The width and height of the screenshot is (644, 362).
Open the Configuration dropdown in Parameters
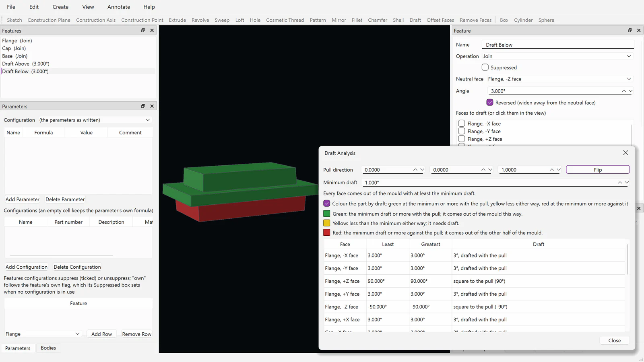[95, 120]
